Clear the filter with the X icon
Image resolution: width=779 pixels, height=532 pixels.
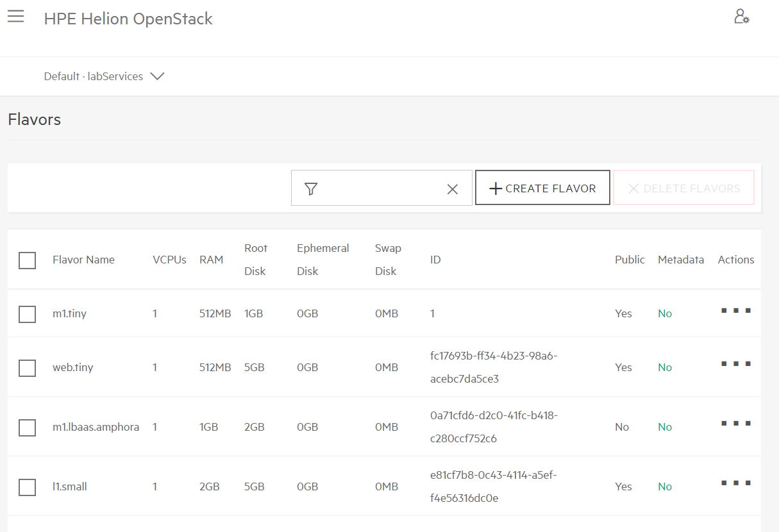453,189
